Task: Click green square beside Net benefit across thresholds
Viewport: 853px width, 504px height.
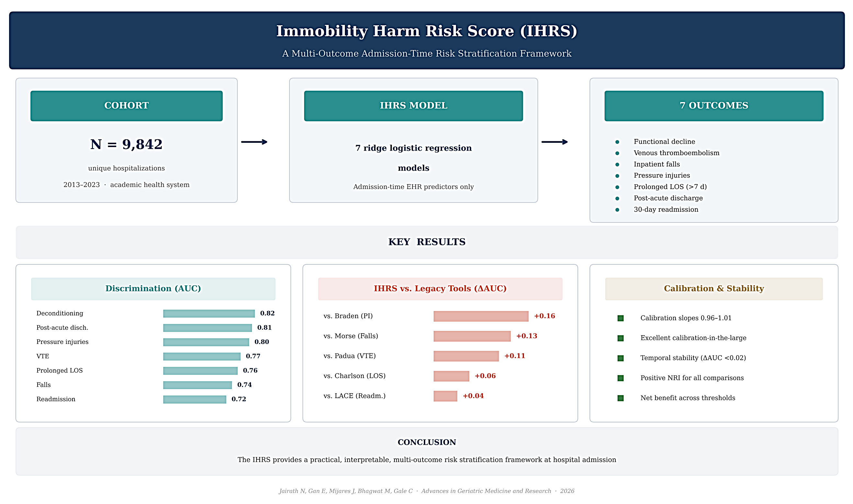Action: click(620, 398)
